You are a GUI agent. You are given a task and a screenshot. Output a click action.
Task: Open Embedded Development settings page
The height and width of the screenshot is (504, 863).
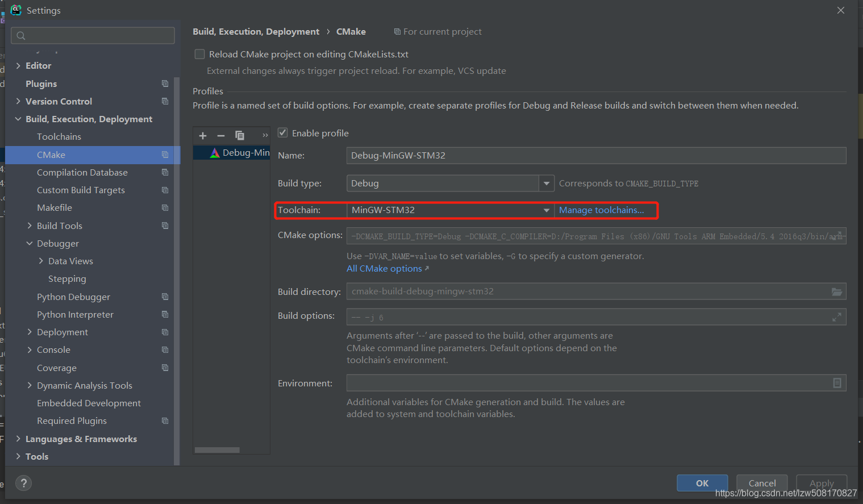coord(89,403)
